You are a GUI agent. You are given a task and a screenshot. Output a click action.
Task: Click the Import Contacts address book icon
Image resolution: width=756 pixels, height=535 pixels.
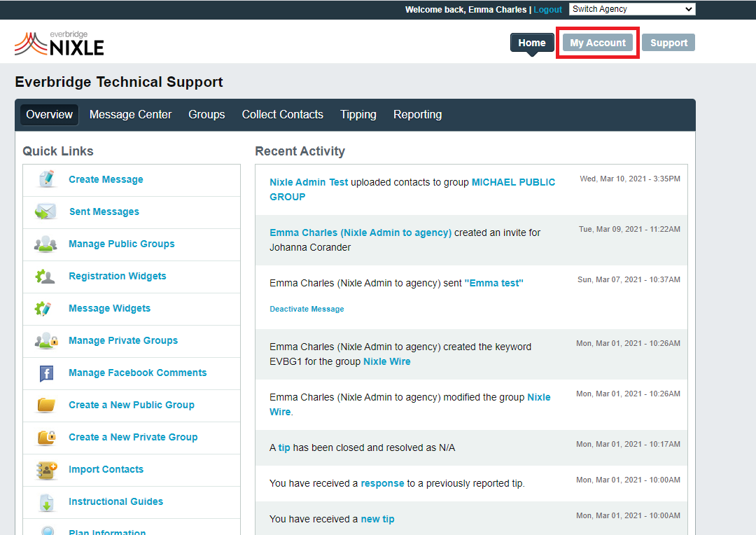point(47,469)
